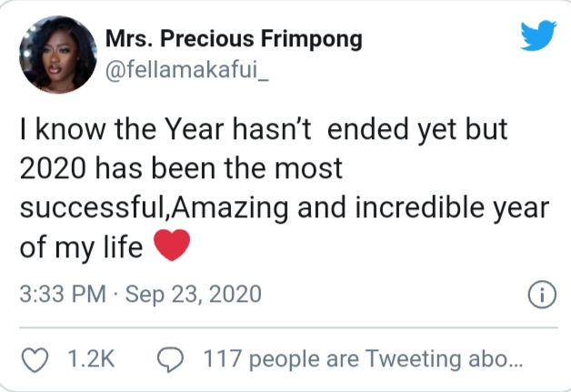Open the tweet info circle icon

[541, 295]
